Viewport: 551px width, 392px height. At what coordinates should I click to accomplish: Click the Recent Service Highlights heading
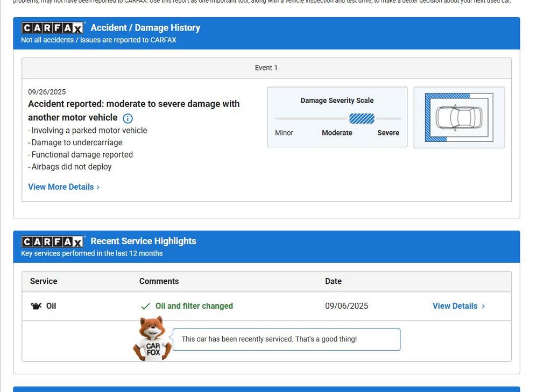(143, 241)
